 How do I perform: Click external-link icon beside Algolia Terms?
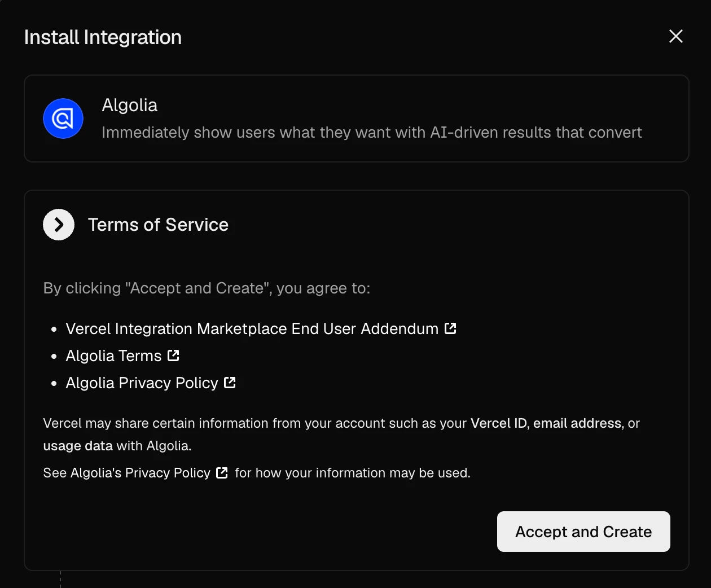(174, 355)
